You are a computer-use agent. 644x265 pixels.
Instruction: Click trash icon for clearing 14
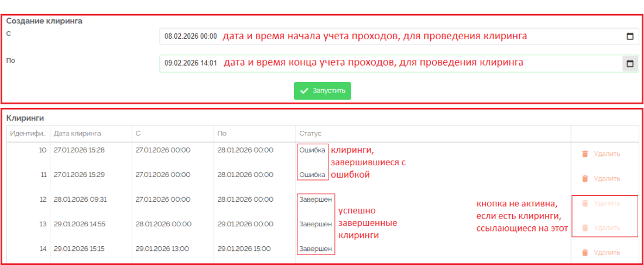[x=584, y=253]
